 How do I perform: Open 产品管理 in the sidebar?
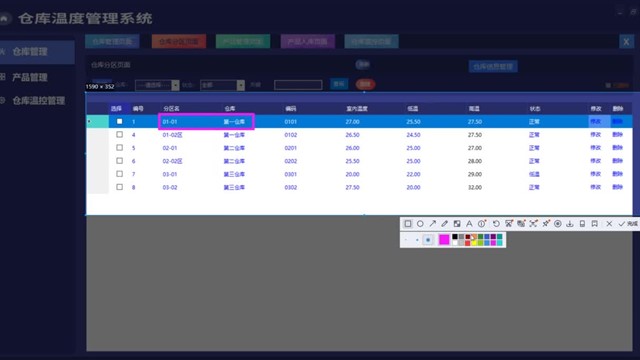point(30,77)
